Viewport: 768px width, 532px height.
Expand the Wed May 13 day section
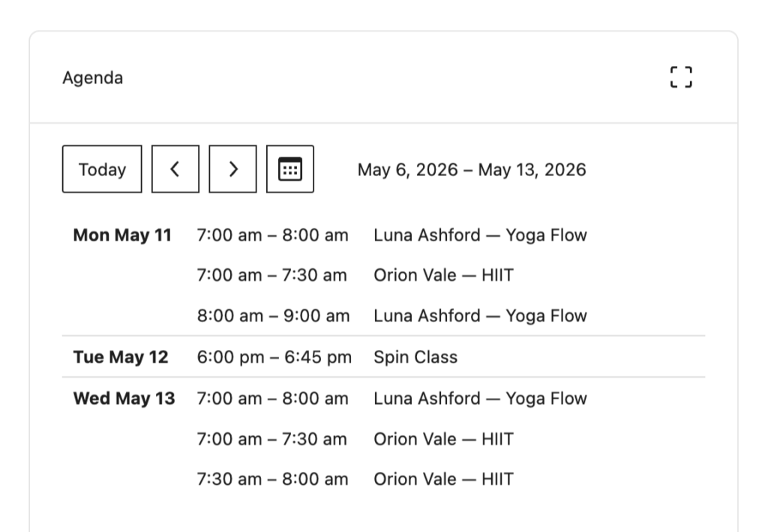[x=123, y=398]
